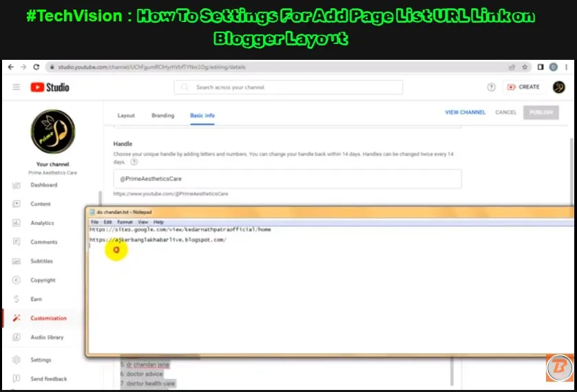
Task: Click the Notepad title bar
Action: tap(330, 212)
